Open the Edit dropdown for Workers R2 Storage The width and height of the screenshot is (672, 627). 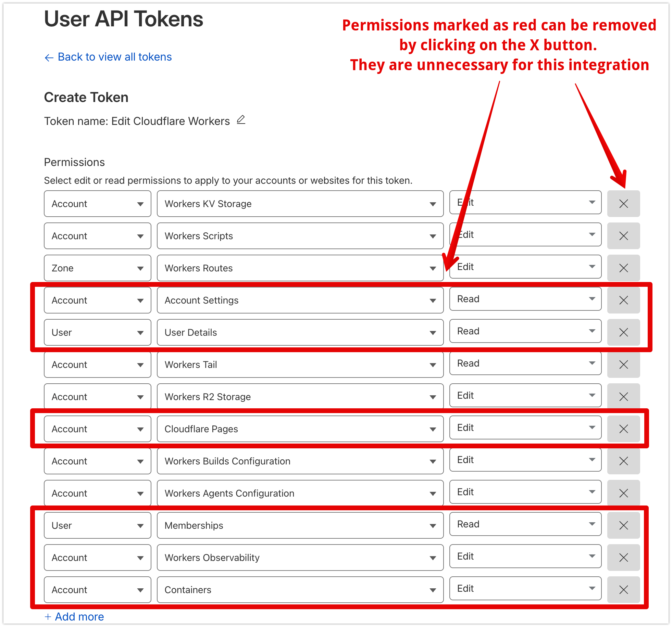tap(525, 396)
